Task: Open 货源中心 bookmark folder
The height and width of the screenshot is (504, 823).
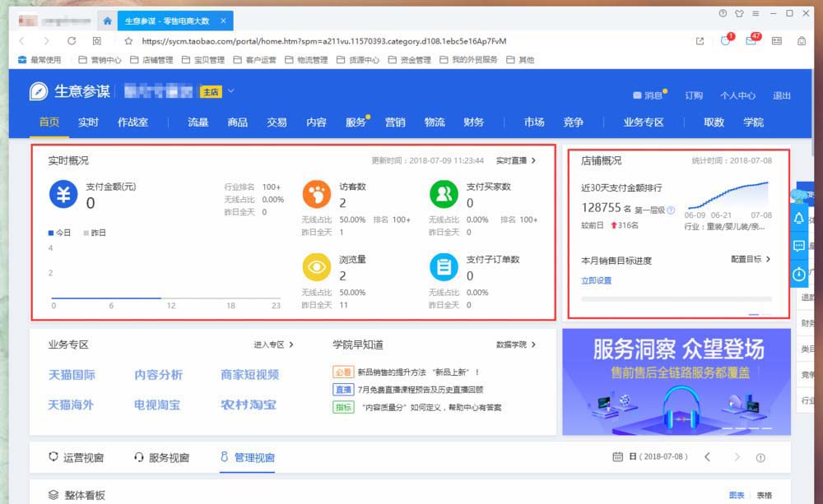Action: tap(358, 60)
